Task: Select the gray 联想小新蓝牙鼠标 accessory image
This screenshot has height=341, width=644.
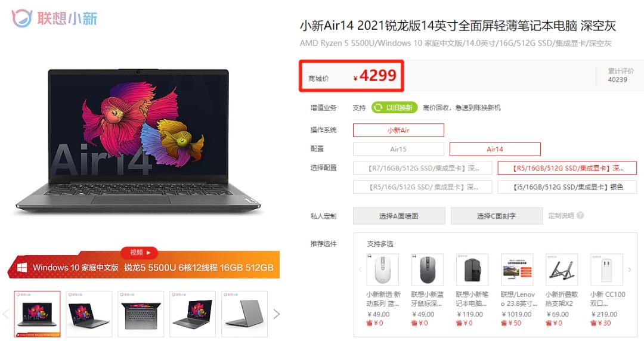Action: tap(427, 269)
